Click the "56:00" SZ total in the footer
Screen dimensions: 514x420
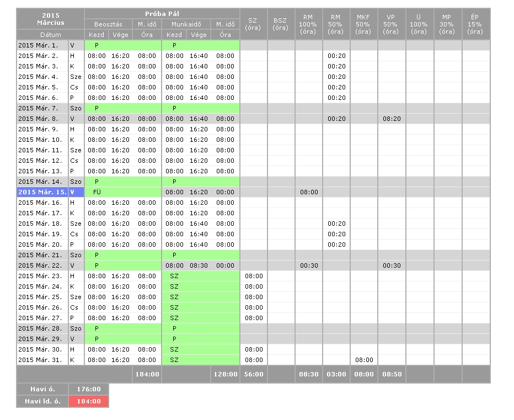click(253, 374)
